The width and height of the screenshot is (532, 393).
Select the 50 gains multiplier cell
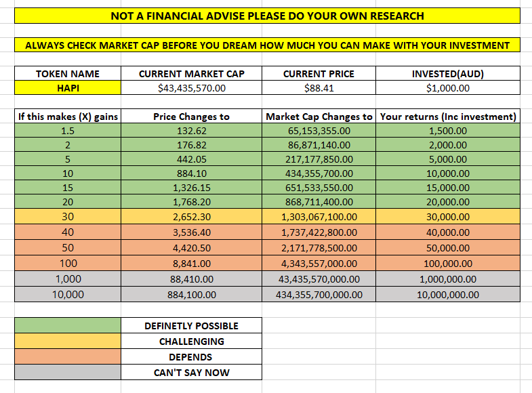[x=68, y=247]
